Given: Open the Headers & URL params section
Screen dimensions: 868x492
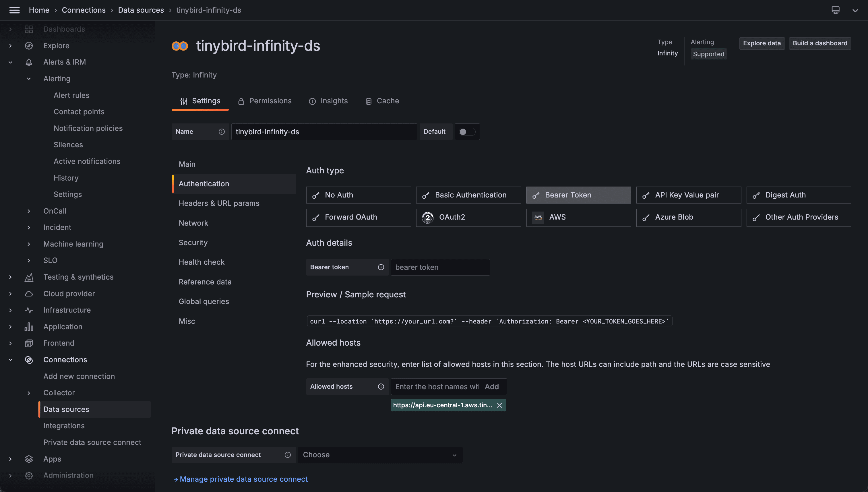Looking at the screenshot, I should pyautogui.click(x=219, y=204).
